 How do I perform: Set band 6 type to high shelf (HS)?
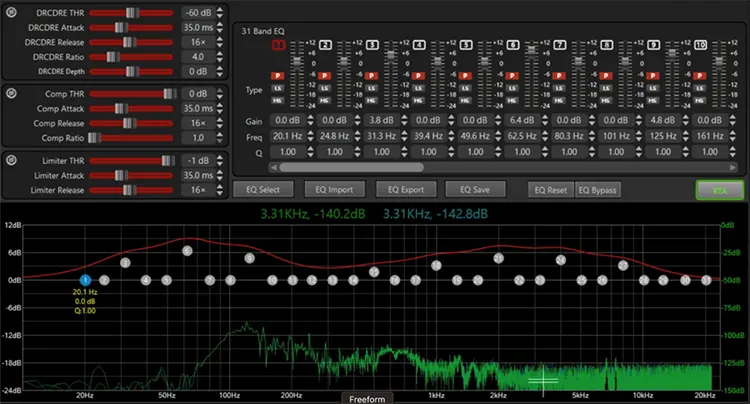[512, 100]
